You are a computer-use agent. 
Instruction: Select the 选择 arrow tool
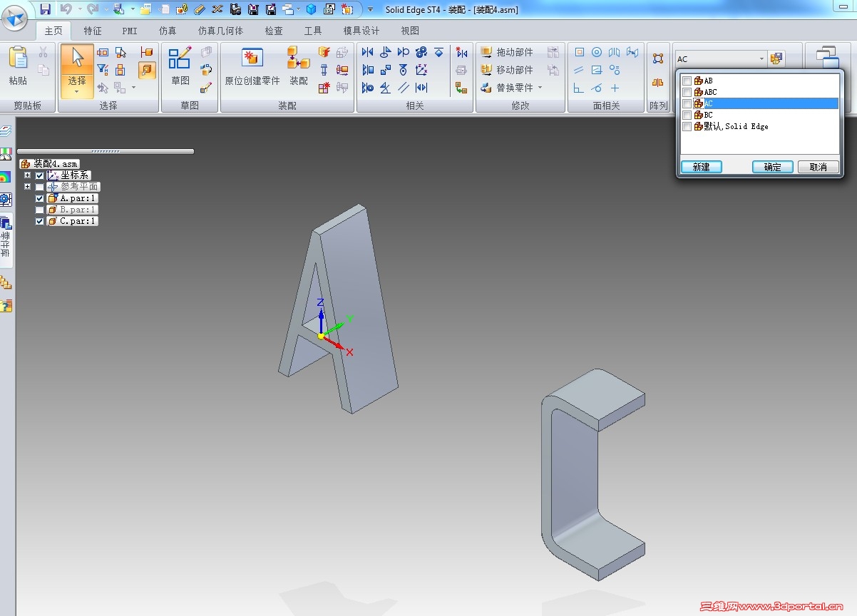77,71
